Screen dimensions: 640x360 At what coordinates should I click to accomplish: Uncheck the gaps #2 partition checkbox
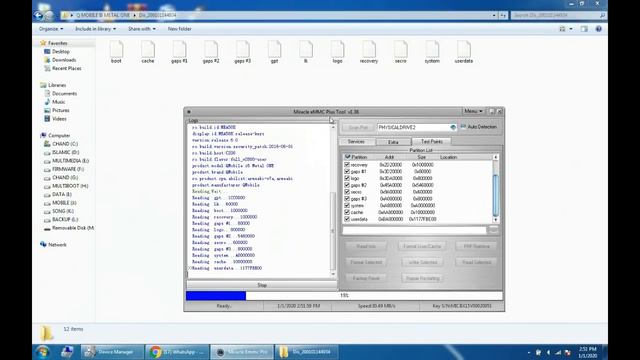(x=347, y=185)
